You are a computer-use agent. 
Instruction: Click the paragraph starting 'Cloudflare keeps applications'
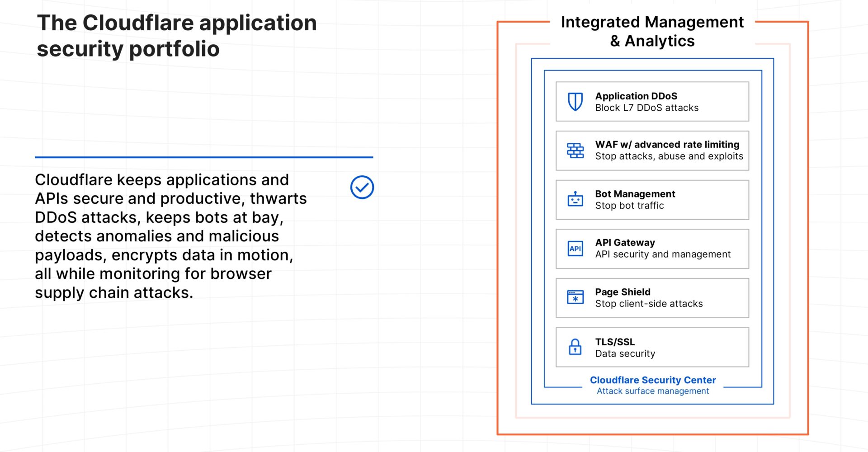(x=171, y=236)
